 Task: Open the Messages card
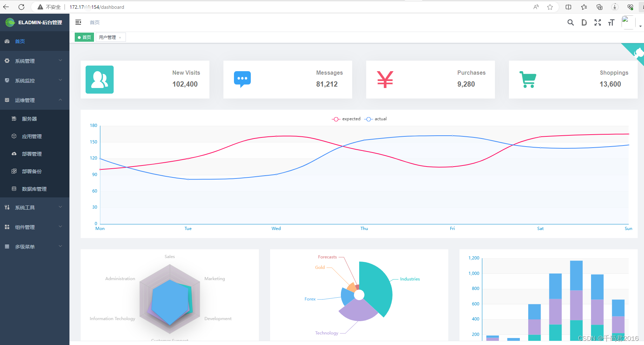pos(288,80)
